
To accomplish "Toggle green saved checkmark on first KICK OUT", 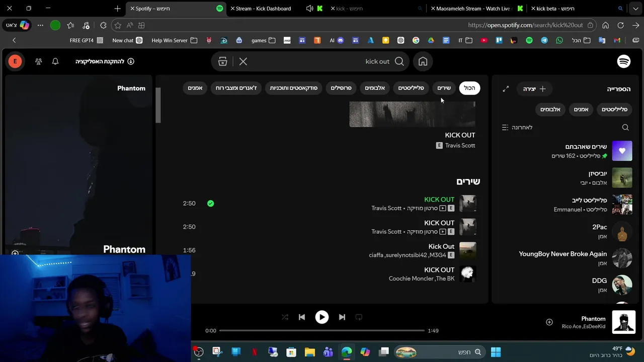I will [x=210, y=204].
